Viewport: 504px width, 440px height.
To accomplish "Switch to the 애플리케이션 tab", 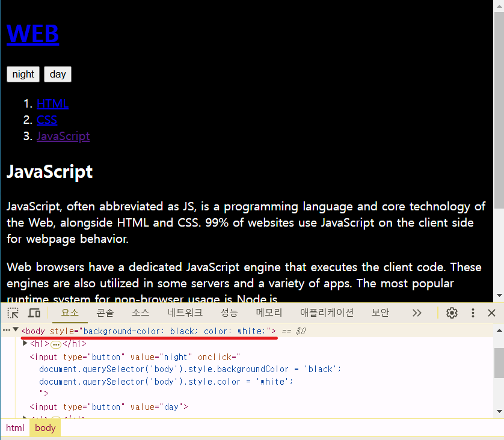I will (x=327, y=313).
